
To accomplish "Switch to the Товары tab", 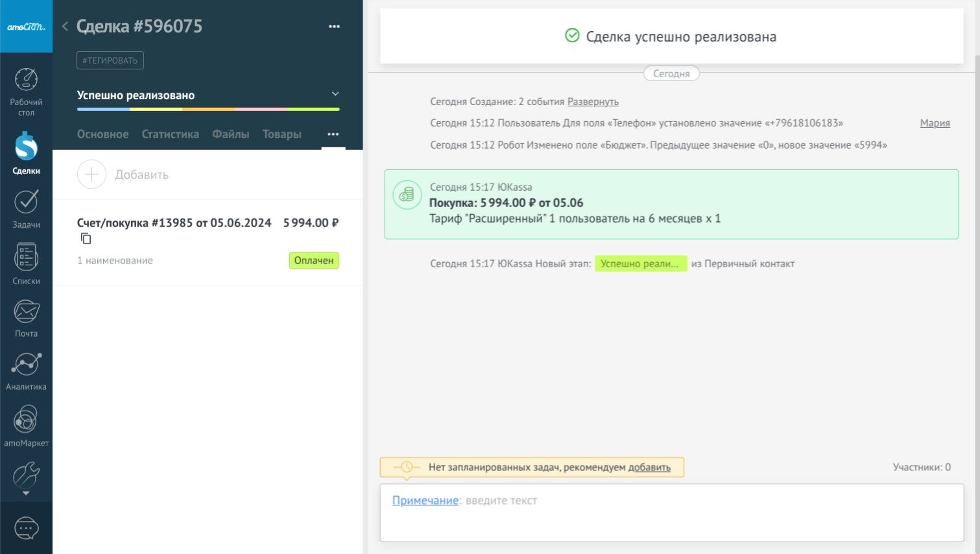I will pos(281,134).
